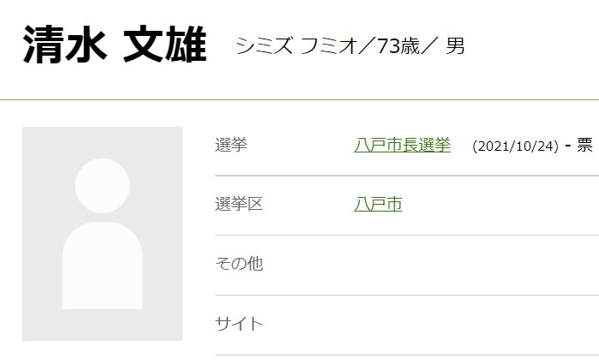
Task: Click the election date (2021/10/24)
Action: coord(515,146)
